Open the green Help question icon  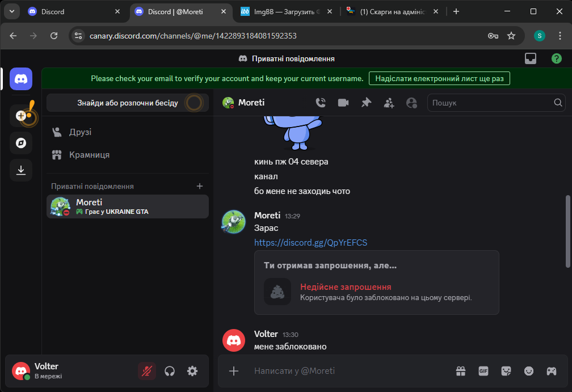(x=556, y=58)
